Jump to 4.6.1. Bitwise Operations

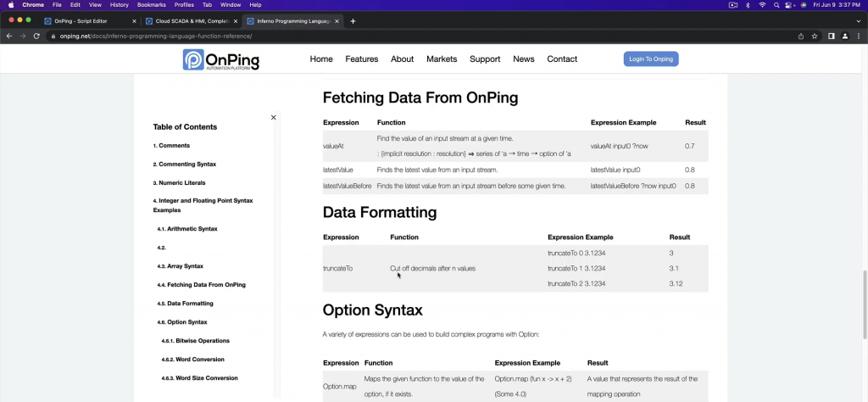(196, 341)
